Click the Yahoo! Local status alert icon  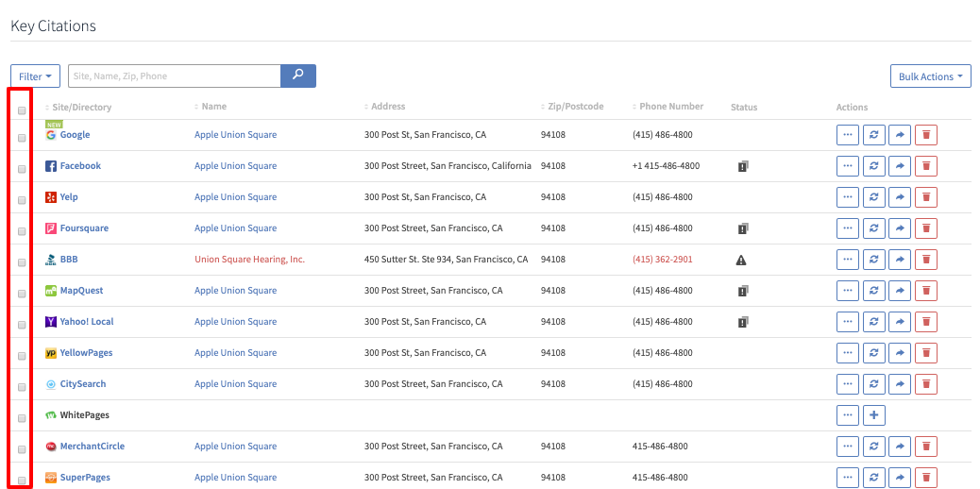(742, 322)
